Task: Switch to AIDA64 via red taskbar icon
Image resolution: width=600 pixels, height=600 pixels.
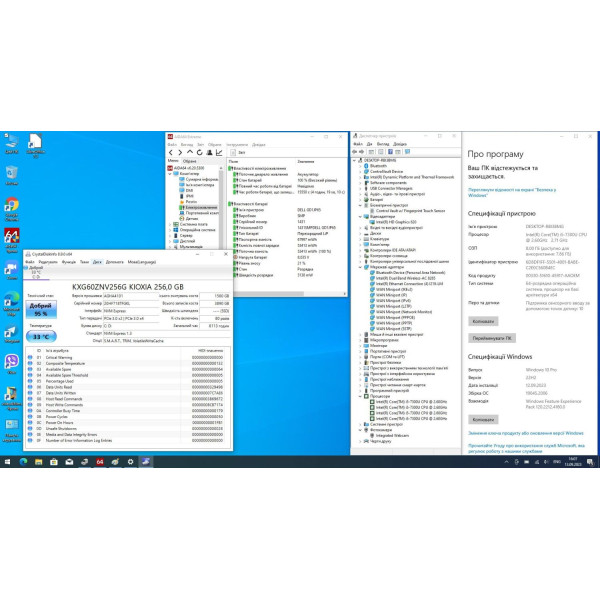Action: click(99, 462)
